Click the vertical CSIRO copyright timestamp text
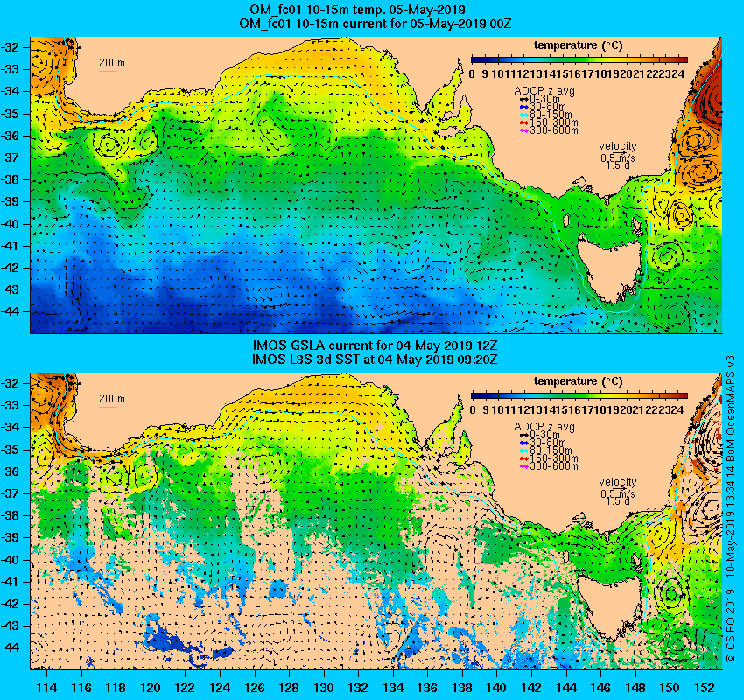The height and width of the screenshot is (700, 744). point(731,509)
